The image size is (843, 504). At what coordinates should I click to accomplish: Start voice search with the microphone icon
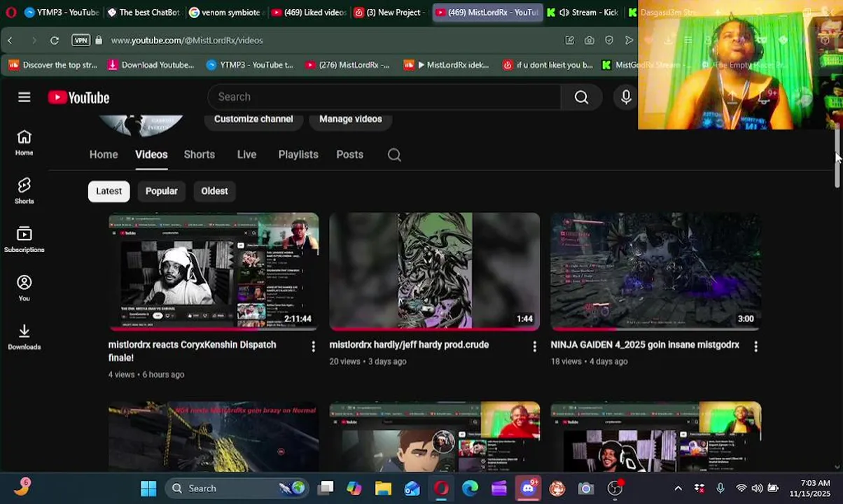click(x=626, y=97)
